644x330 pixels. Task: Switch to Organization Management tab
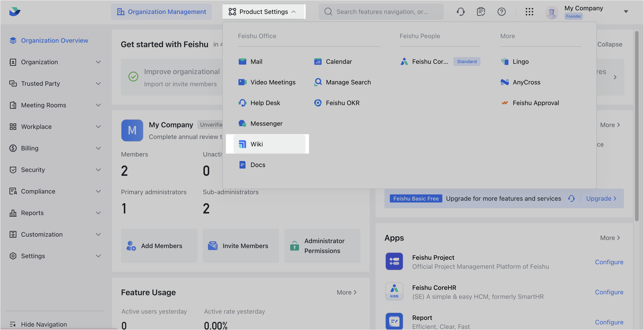coord(161,11)
